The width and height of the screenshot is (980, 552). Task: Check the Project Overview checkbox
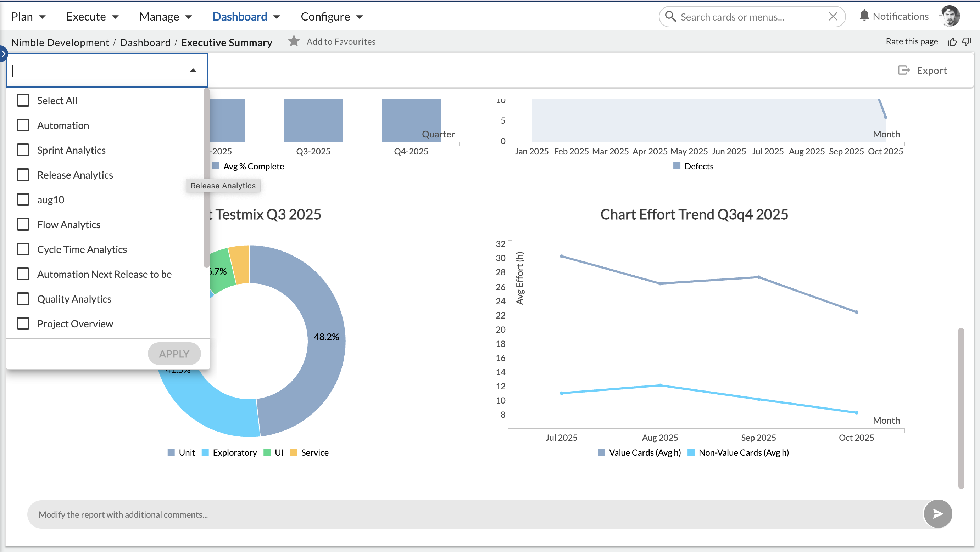(23, 324)
